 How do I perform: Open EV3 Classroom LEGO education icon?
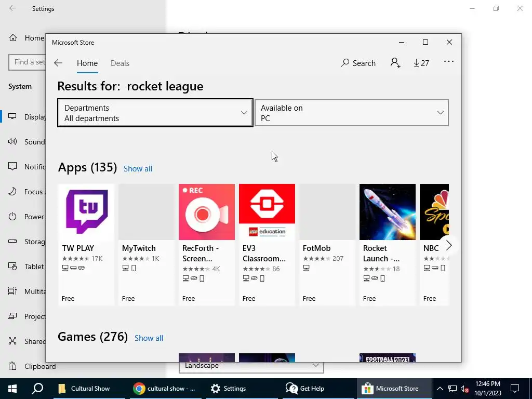tap(267, 212)
